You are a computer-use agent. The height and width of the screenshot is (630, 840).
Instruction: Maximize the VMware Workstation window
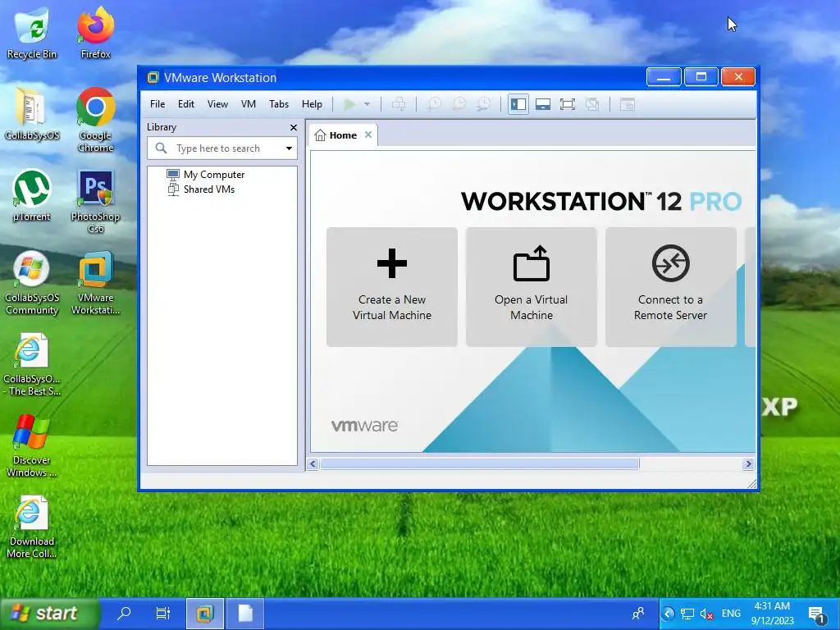click(x=701, y=77)
